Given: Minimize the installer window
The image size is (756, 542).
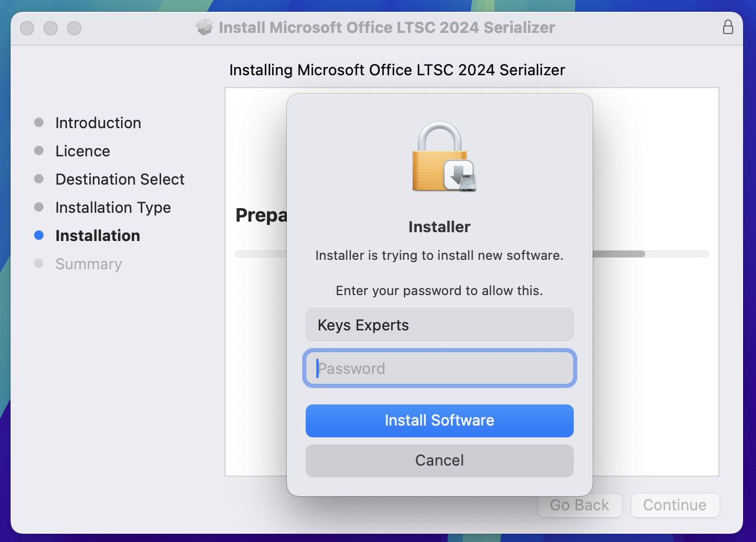Looking at the screenshot, I should [51, 28].
